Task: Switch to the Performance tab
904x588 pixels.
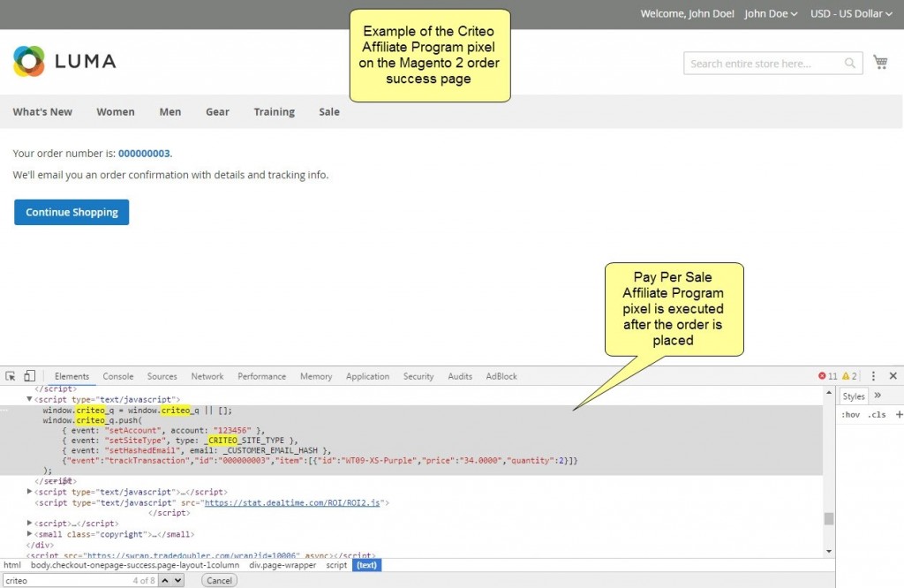Action: (261, 376)
